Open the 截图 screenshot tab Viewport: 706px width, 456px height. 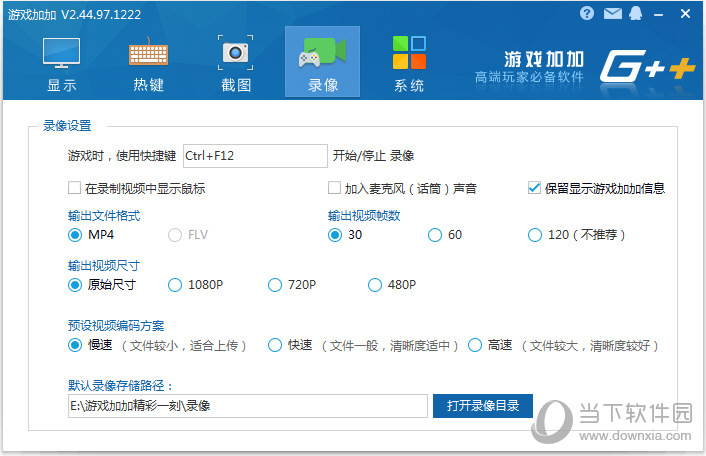coord(235,63)
